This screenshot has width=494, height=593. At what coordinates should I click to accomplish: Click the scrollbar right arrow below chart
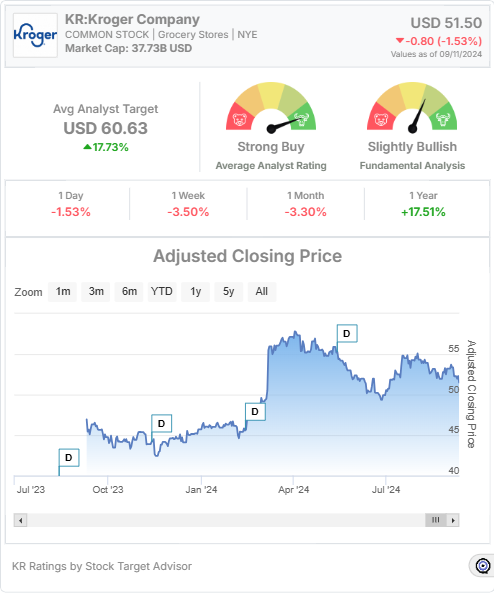click(453, 520)
